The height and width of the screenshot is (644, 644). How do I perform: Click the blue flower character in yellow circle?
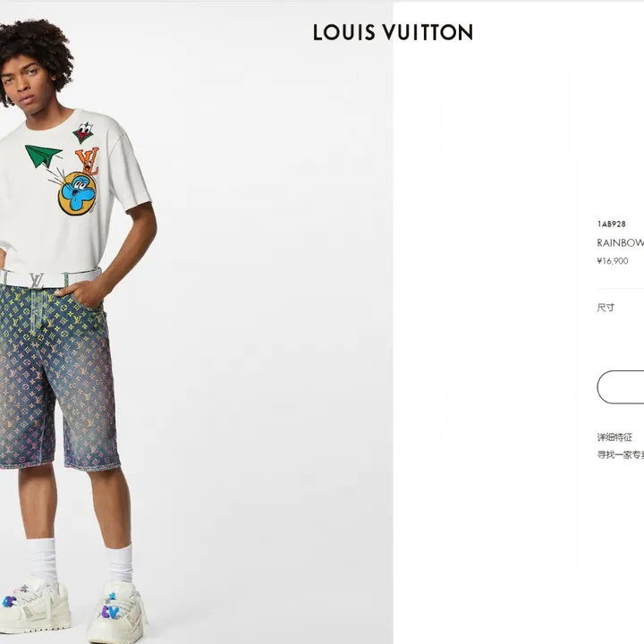[x=77, y=194]
